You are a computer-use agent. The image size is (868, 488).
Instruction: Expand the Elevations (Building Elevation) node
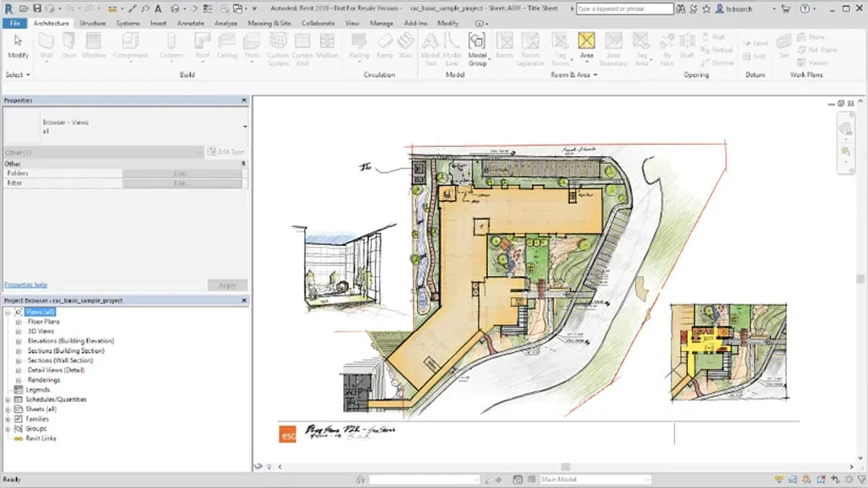point(18,341)
